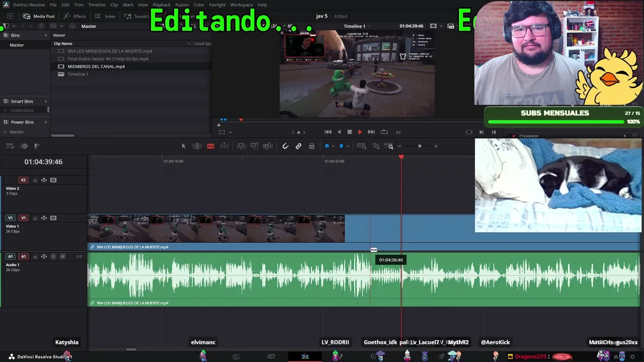Screen dimensions: 644x362
Task: Open the viewer transform overlay dropdown
Action: pyautogui.click(x=230, y=132)
